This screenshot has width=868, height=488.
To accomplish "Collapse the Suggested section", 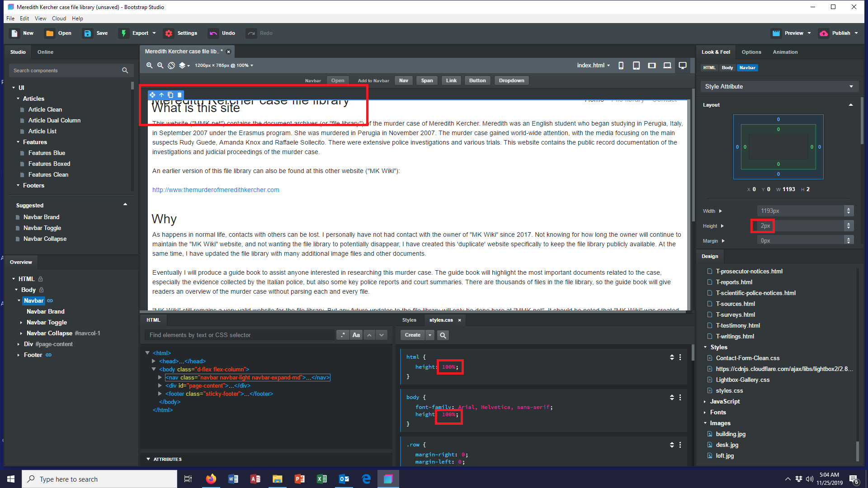I will tap(125, 205).
